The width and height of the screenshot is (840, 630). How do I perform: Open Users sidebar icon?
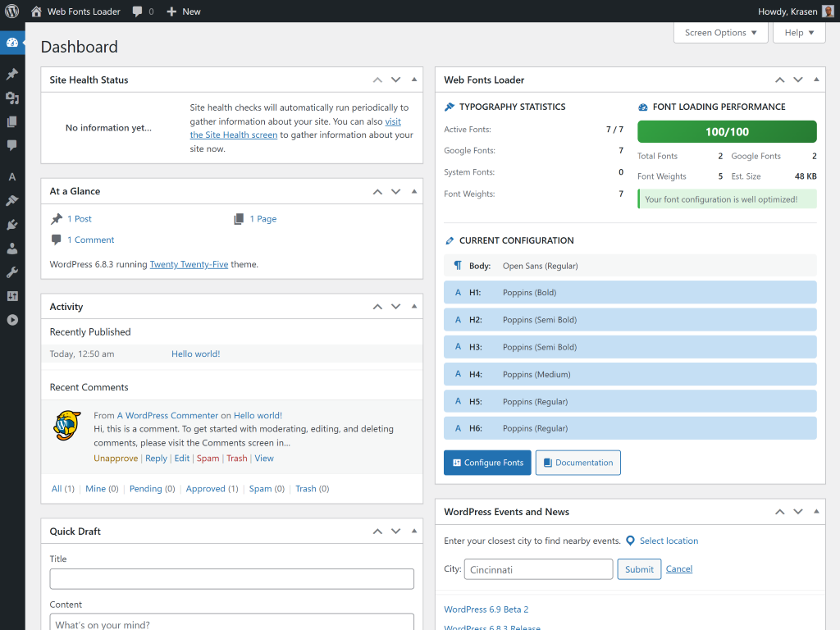click(x=12, y=249)
